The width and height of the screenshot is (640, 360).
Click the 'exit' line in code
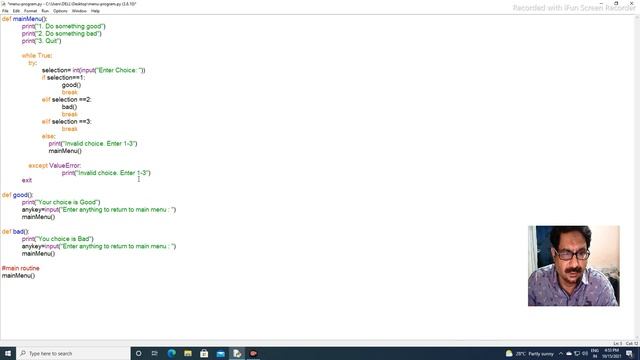(27, 180)
